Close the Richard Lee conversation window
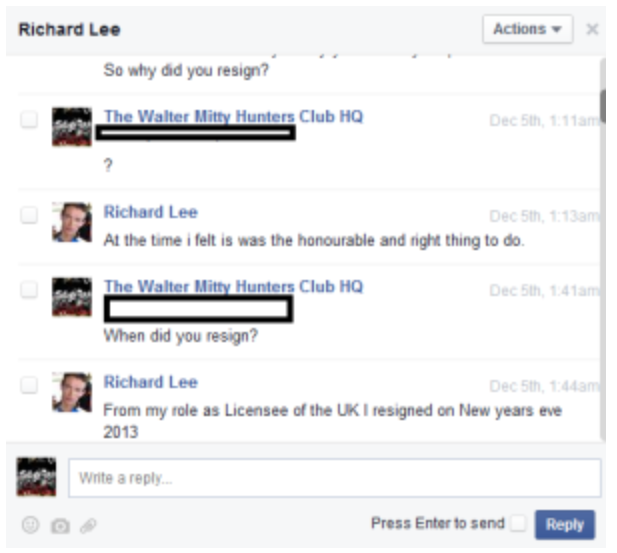Image resolution: width=617 pixels, height=553 pixels. point(592,29)
